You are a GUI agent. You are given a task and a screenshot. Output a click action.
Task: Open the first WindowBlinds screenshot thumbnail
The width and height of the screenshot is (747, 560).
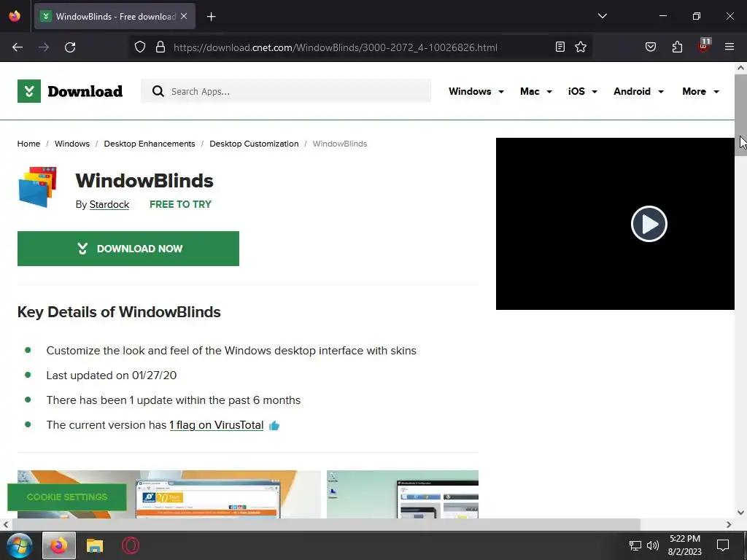(x=169, y=494)
